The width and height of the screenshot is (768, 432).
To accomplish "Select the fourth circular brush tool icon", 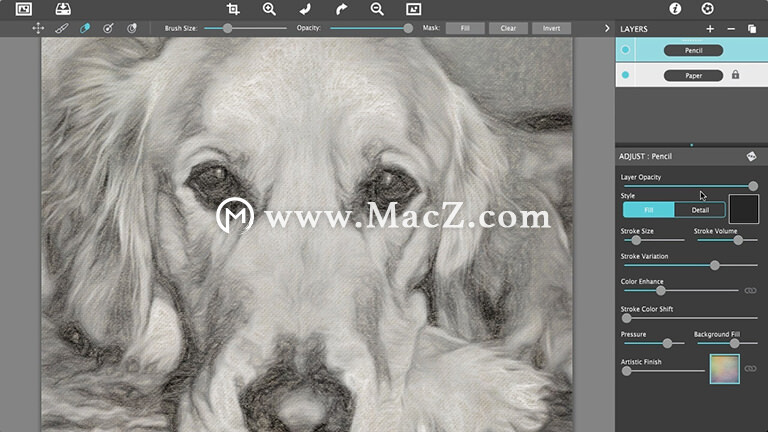I will (x=108, y=28).
